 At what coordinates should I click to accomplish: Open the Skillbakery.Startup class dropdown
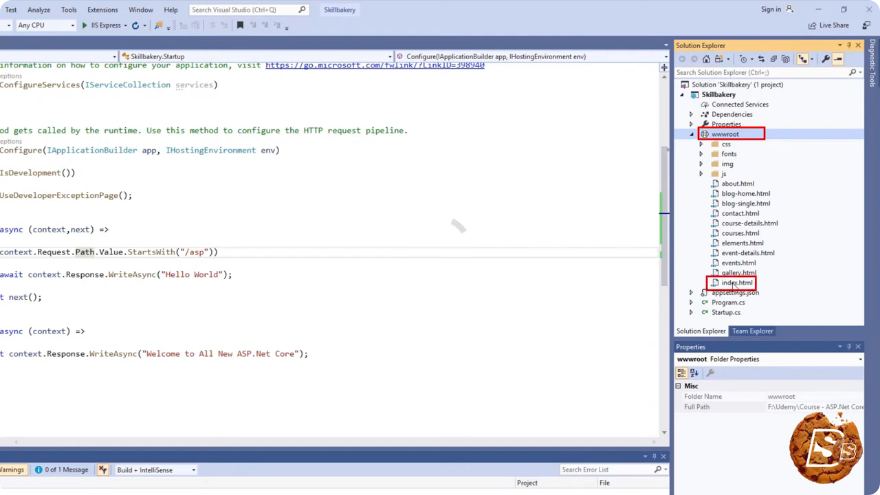click(x=257, y=56)
